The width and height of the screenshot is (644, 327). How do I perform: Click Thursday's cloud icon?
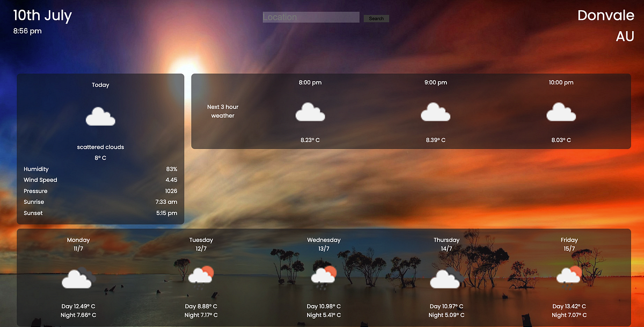[445, 278]
